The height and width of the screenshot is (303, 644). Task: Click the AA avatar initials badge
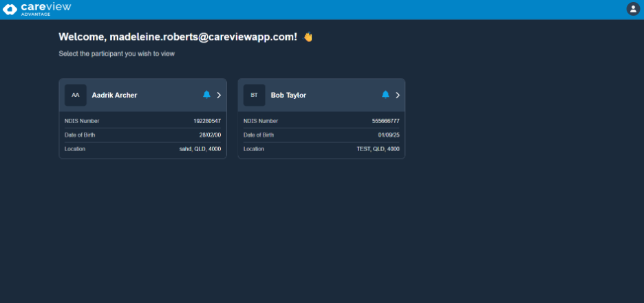76,95
